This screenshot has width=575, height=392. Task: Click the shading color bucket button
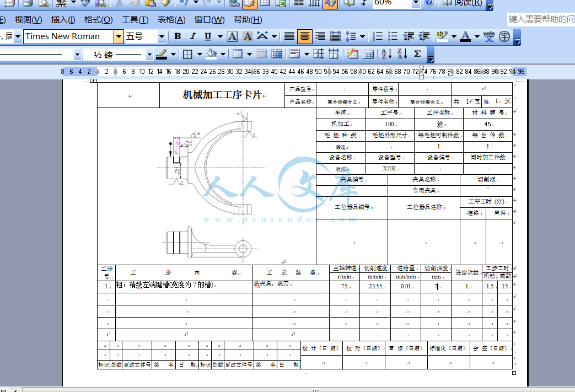click(x=212, y=55)
